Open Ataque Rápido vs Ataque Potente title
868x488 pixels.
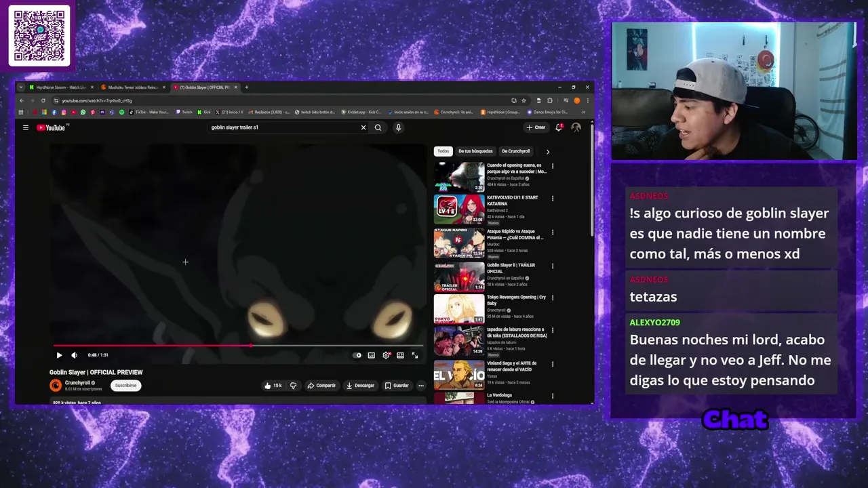515,235
